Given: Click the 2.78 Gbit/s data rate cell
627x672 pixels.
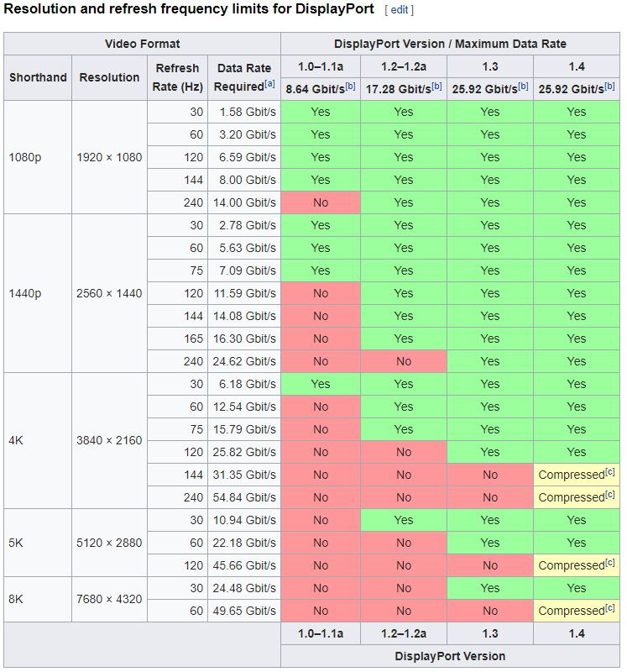Looking at the screenshot, I should (x=244, y=225).
